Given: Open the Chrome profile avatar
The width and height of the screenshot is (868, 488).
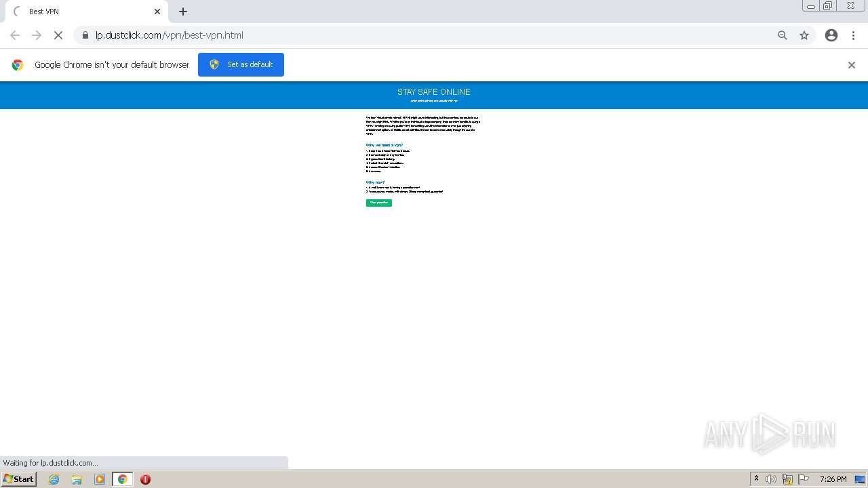Looking at the screenshot, I should [x=831, y=35].
